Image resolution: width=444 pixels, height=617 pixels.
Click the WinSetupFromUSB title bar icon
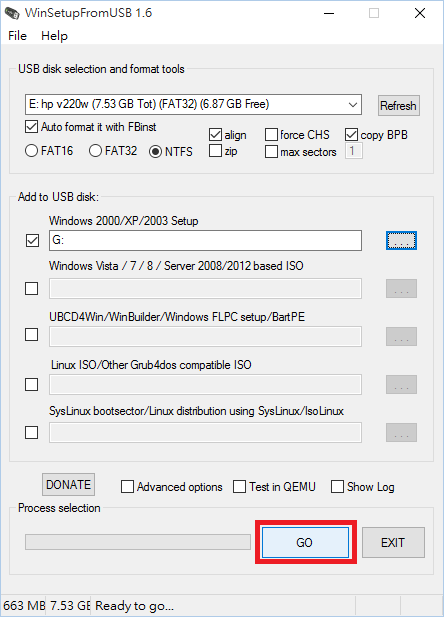(12, 13)
